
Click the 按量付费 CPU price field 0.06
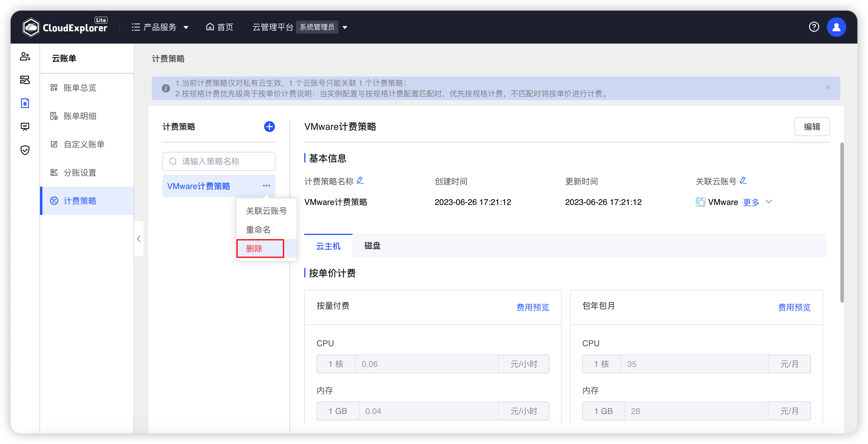click(x=427, y=364)
